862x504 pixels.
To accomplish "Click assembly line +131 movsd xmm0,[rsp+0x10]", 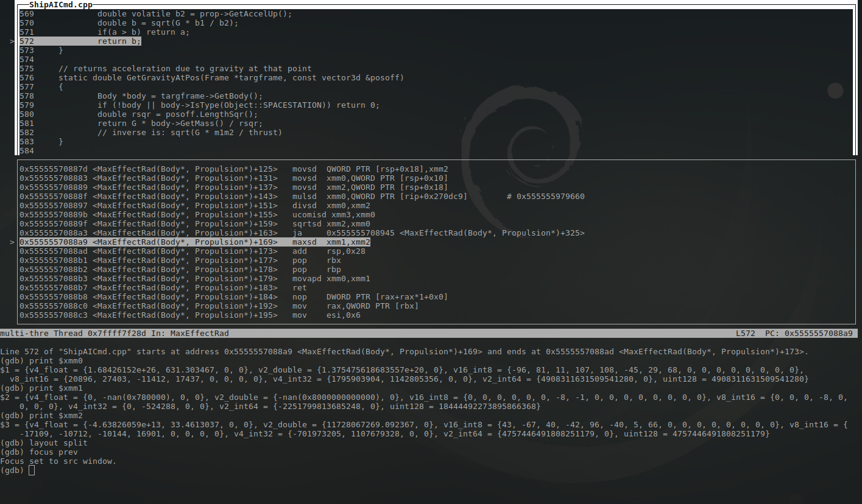I will (x=234, y=178).
